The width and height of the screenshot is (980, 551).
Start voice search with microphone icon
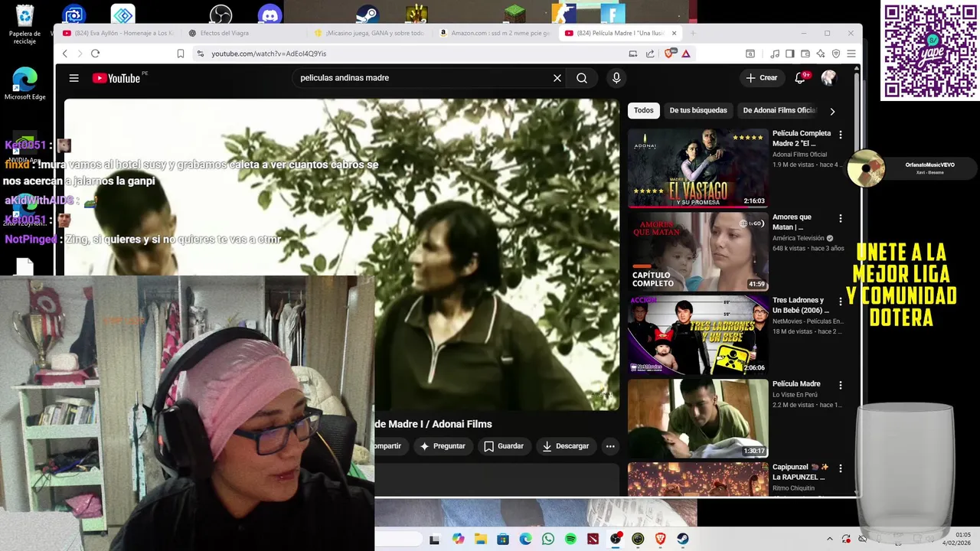click(x=616, y=78)
